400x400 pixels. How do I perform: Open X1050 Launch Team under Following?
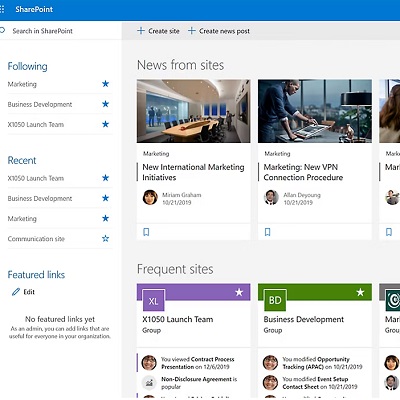36,125
